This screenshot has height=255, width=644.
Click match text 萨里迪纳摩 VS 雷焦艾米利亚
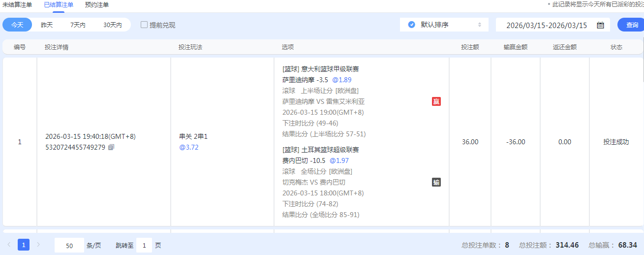324,101
